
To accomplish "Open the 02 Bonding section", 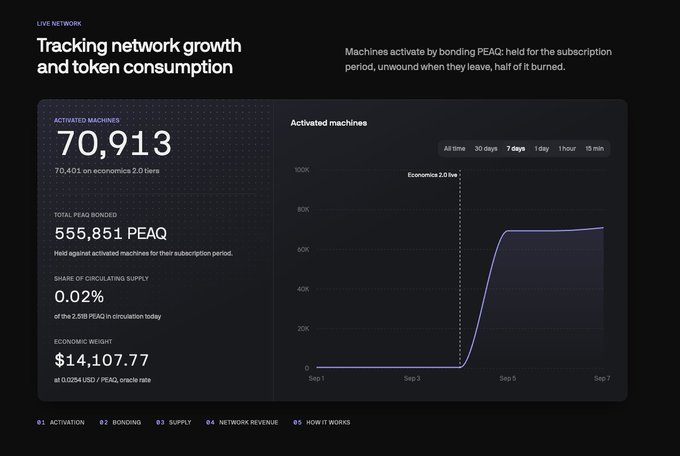I will tap(120, 422).
